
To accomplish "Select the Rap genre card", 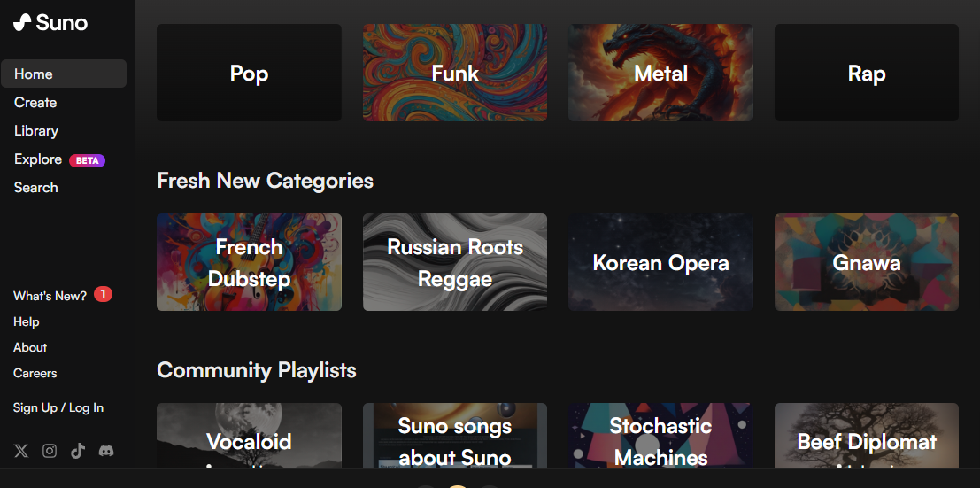I will (867, 73).
